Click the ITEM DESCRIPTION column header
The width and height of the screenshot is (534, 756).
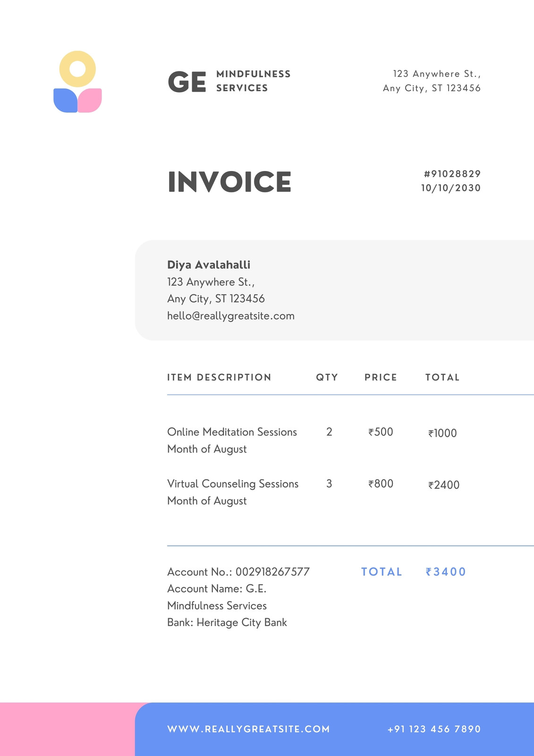219,377
